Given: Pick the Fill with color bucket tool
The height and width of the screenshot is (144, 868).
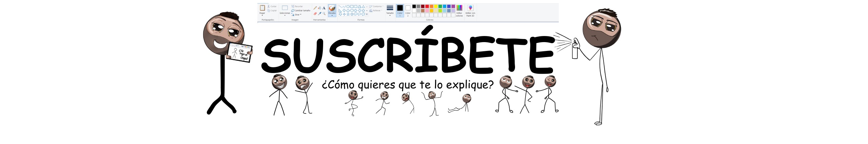Looking at the screenshot, I should click(x=319, y=8).
